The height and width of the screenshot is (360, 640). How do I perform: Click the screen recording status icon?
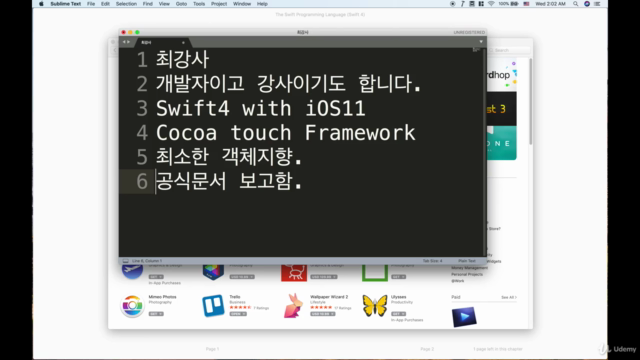click(x=453, y=4)
